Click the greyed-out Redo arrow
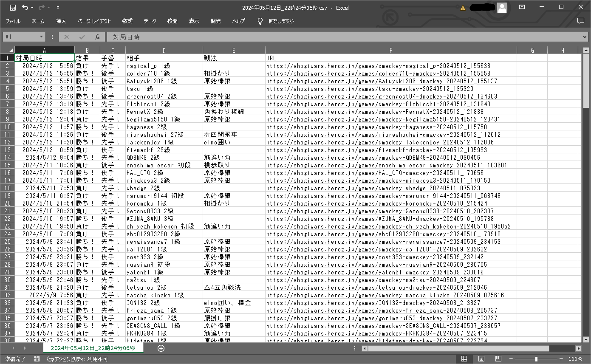Viewport: 591px width, 364px height. pyautogui.click(x=42, y=7)
